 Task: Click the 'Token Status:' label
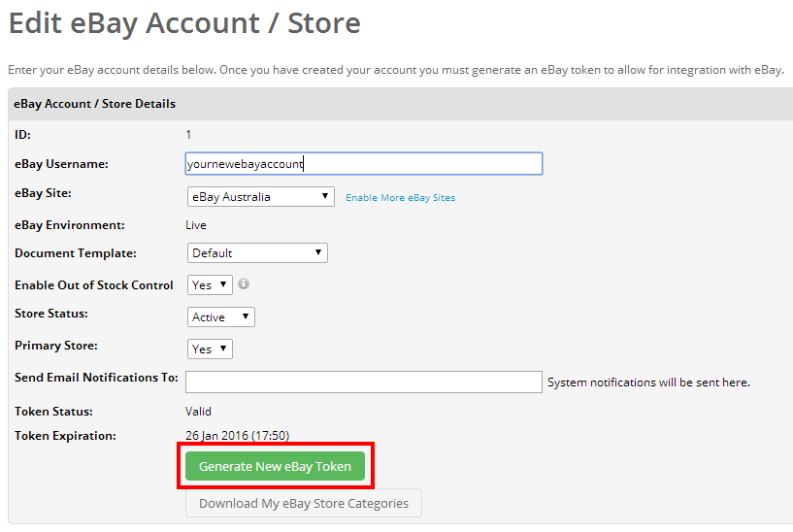pos(53,412)
